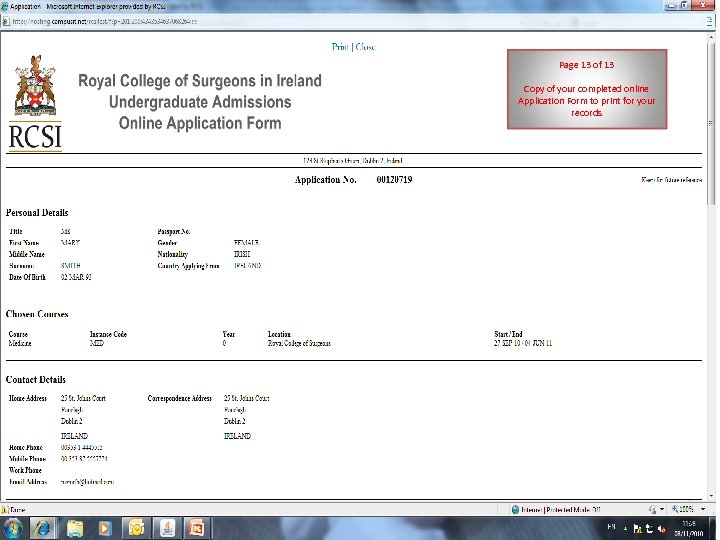Click the Print link

[x=340, y=47]
